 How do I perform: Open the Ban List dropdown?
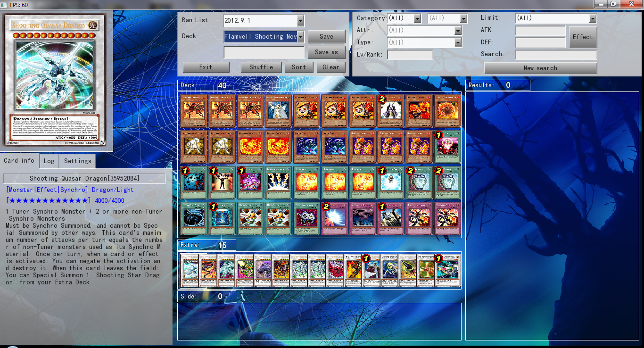[301, 21]
